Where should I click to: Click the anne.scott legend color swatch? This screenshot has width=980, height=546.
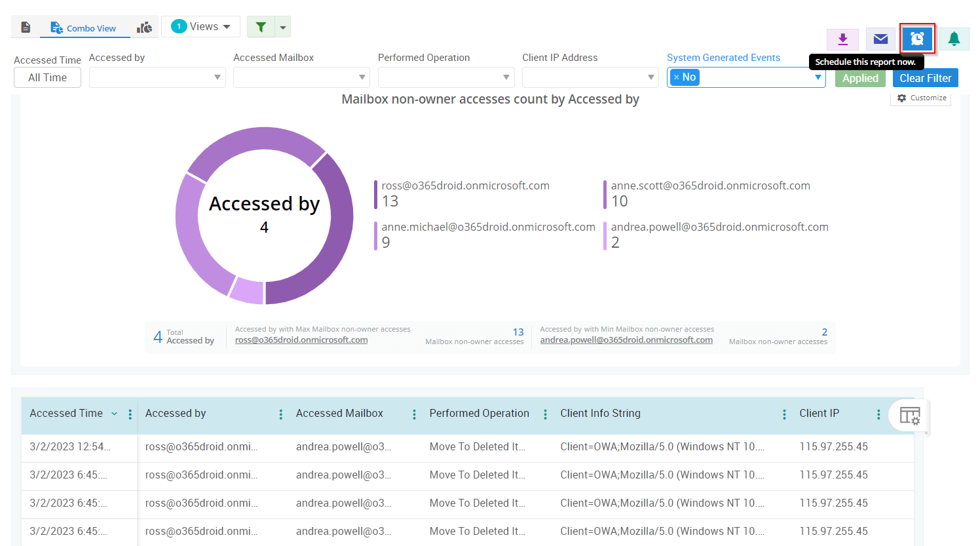pos(605,194)
